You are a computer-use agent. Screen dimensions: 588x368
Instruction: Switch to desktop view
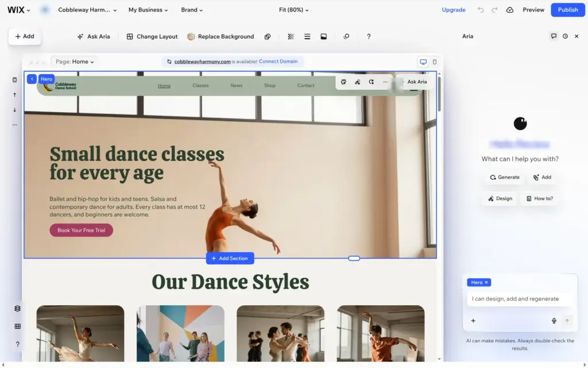tap(423, 62)
